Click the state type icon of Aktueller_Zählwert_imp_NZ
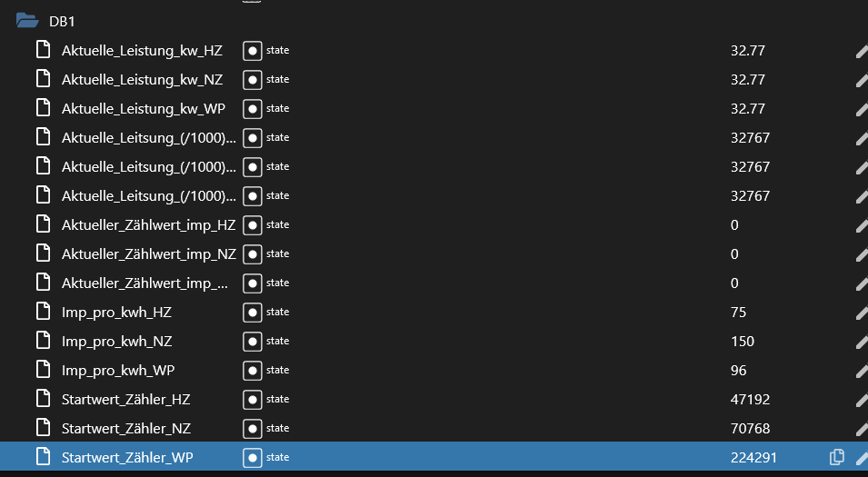The height and width of the screenshot is (477, 868). tap(253, 254)
